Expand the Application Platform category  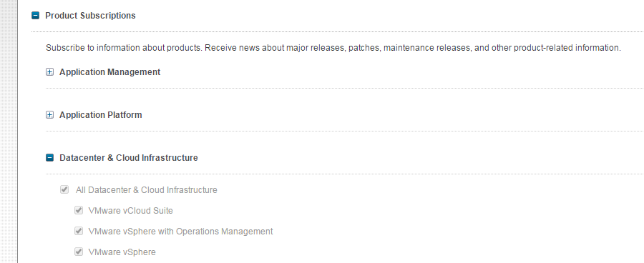(49, 115)
